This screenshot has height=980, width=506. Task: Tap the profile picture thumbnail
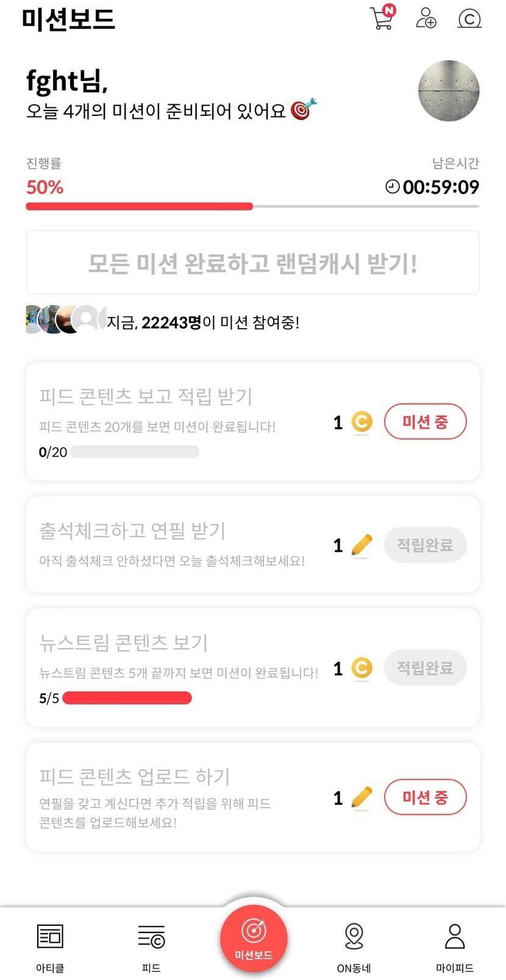[449, 91]
